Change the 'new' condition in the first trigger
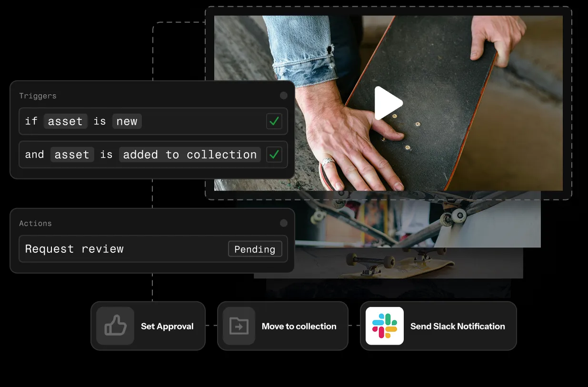 127,121
